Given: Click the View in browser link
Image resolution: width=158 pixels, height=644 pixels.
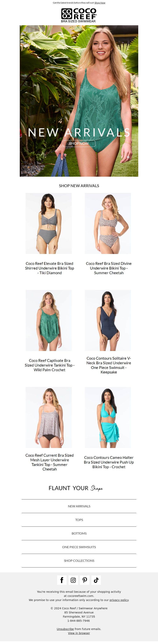Looking at the screenshot, I should tap(79, 633).
